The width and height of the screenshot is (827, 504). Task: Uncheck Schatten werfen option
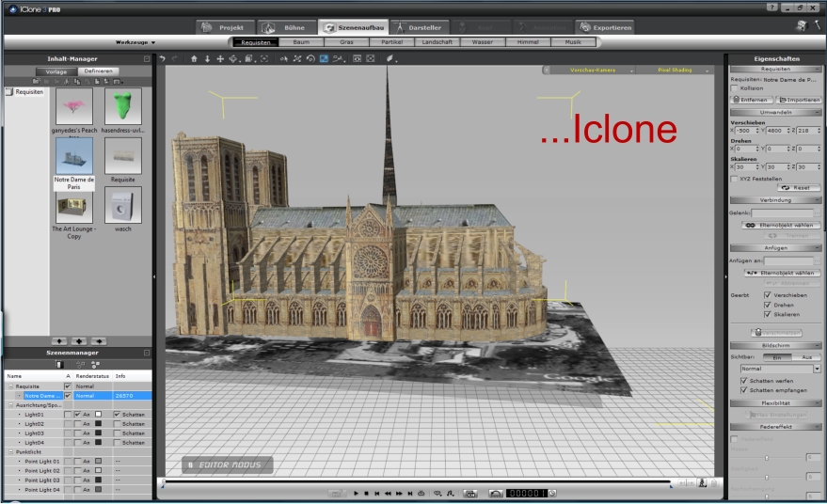pos(742,379)
